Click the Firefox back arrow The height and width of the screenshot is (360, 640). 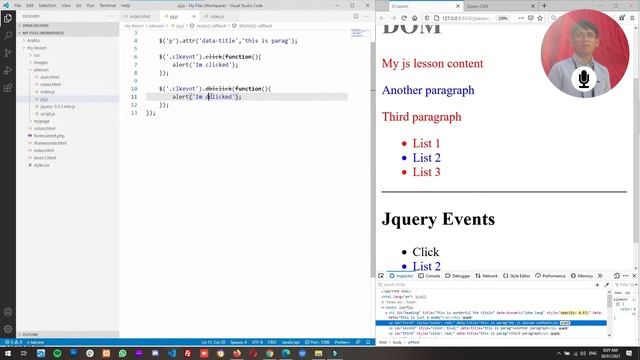382,18
